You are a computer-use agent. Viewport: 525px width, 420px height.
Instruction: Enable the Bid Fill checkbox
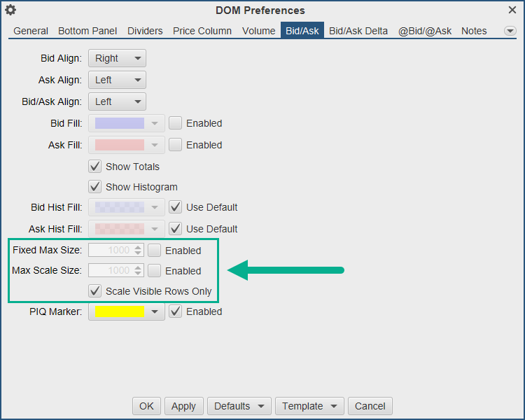coord(176,123)
